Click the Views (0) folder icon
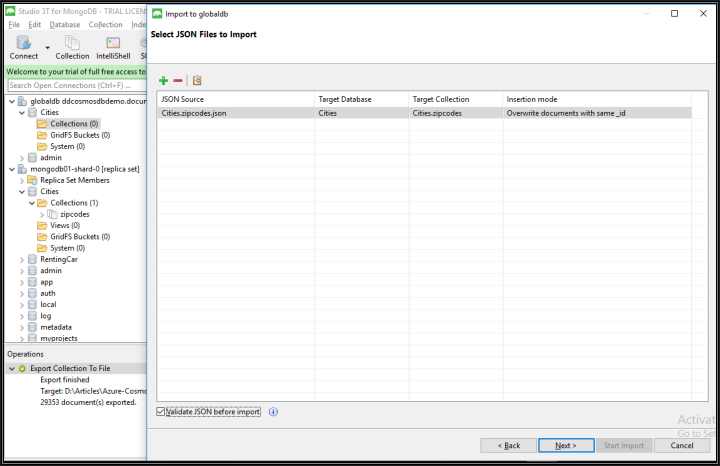 pyautogui.click(x=42, y=225)
